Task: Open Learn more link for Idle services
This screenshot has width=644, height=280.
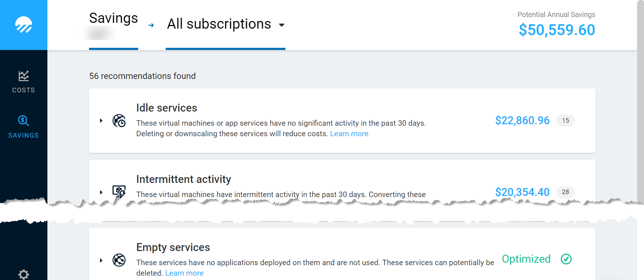Action: [349, 134]
